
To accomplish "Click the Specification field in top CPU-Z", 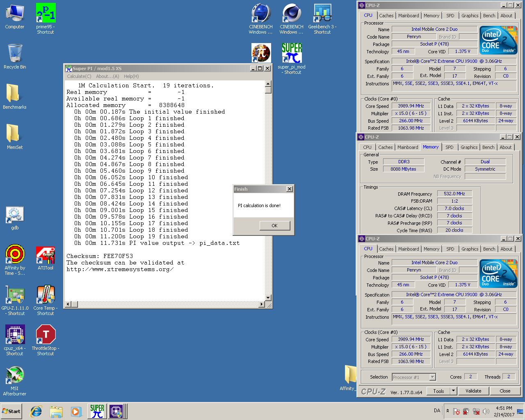I will tap(454, 61).
